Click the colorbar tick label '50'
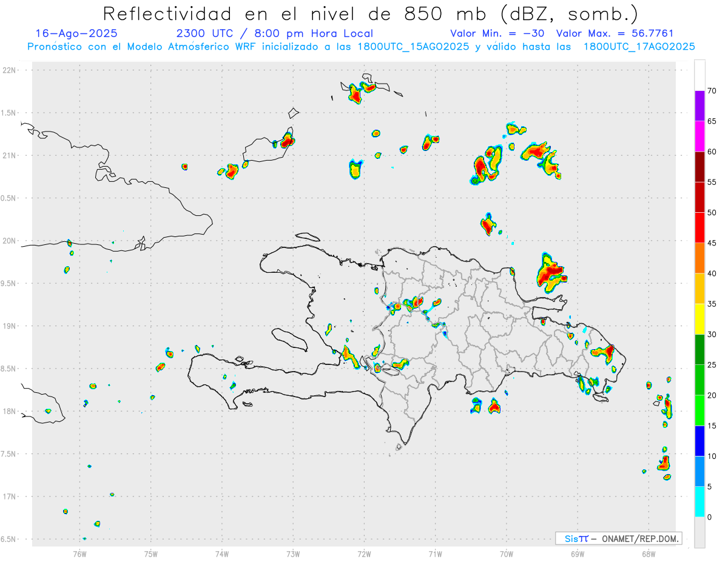Image resolution: width=728 pixels, height=562 pixels. pos(712,213)
